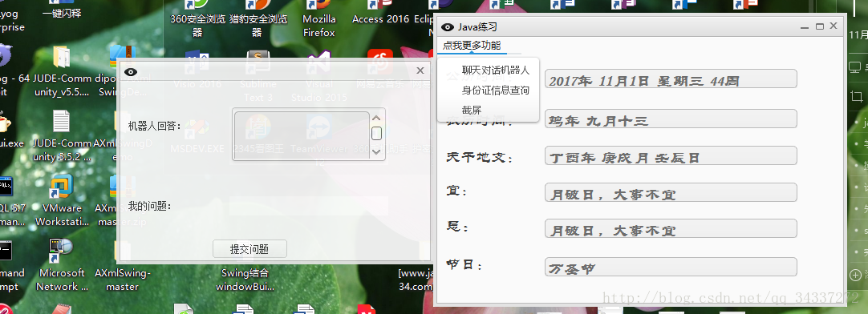Select the date field showing 2017年 11月1日
The width and height of the screenshot is (868, 314).
pyautogui.click(x=671, y=78)
